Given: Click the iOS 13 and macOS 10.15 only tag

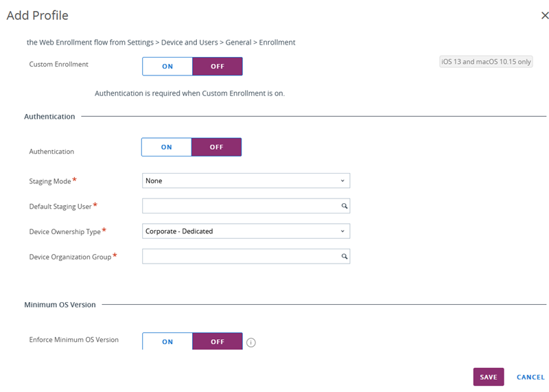Looking at the screenshot, I should 486,62.
